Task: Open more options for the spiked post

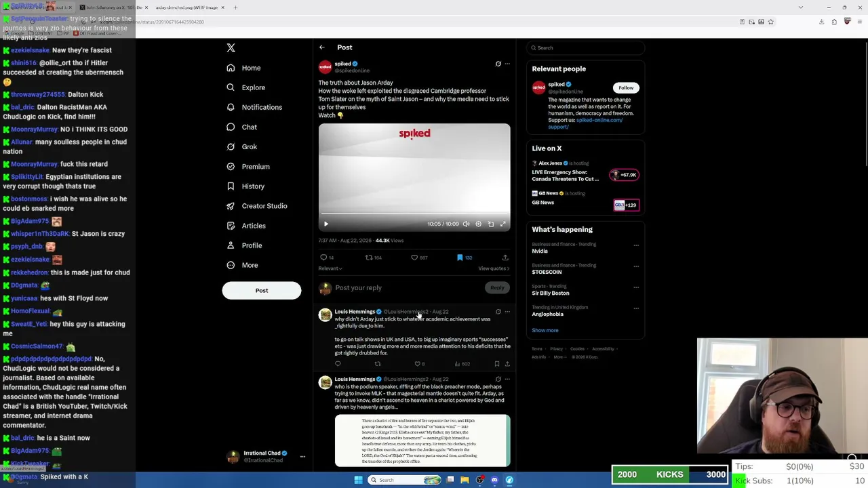Action: [507, 64]
